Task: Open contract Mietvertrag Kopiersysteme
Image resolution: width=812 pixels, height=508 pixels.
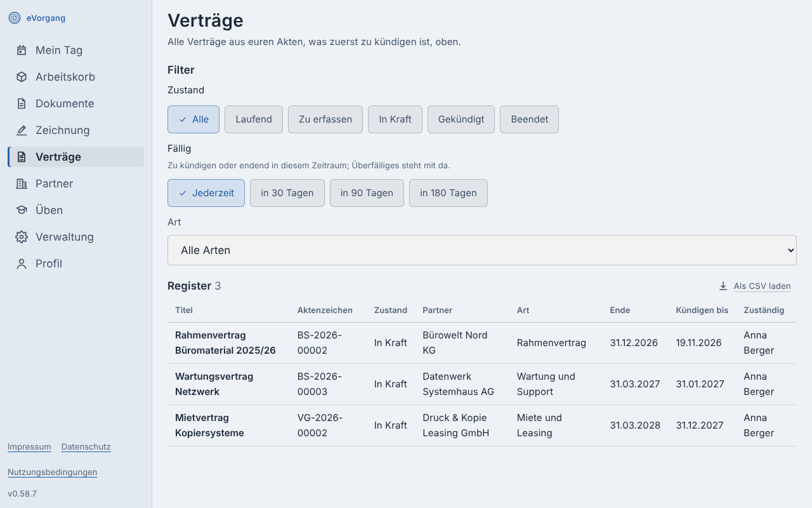Action: (x=209, y=425)
